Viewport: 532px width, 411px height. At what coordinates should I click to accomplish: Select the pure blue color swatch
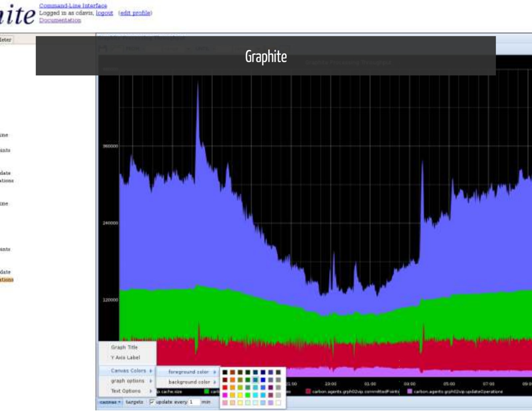263,380
